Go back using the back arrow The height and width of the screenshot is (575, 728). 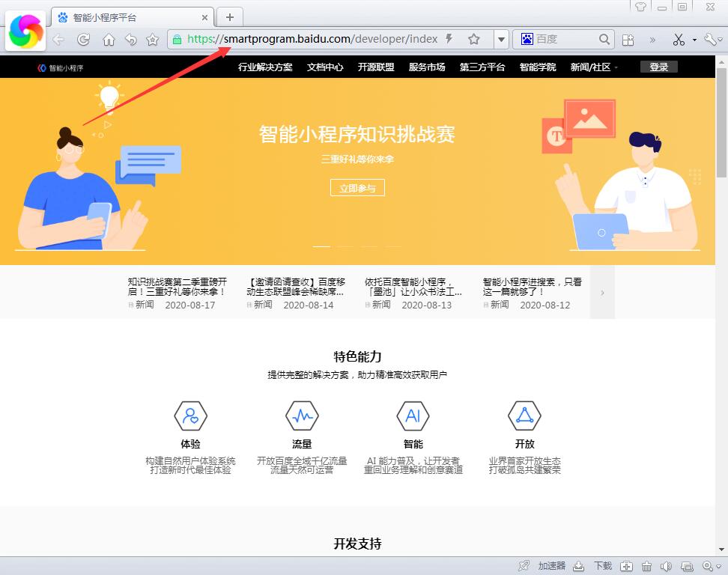point(58,40)
